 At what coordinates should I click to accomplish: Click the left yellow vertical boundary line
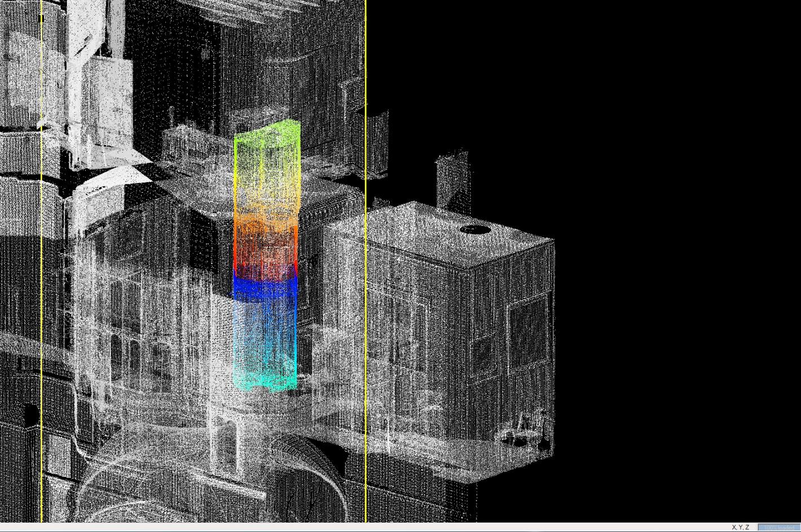(42, 282)
